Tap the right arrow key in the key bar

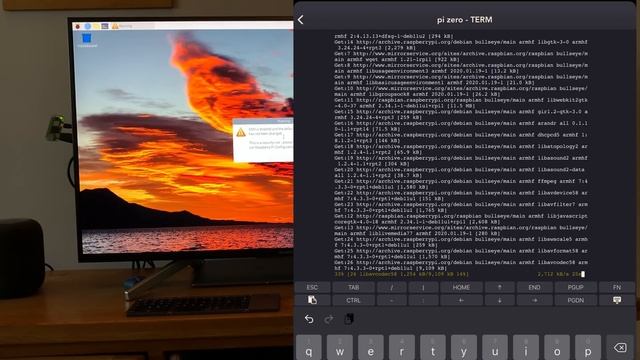click(x=534, y=300)
